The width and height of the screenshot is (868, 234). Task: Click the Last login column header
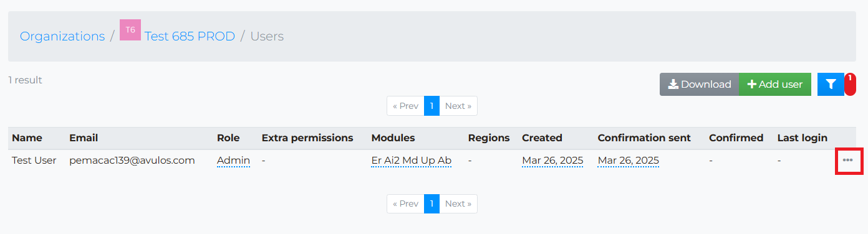pos(802,138)
